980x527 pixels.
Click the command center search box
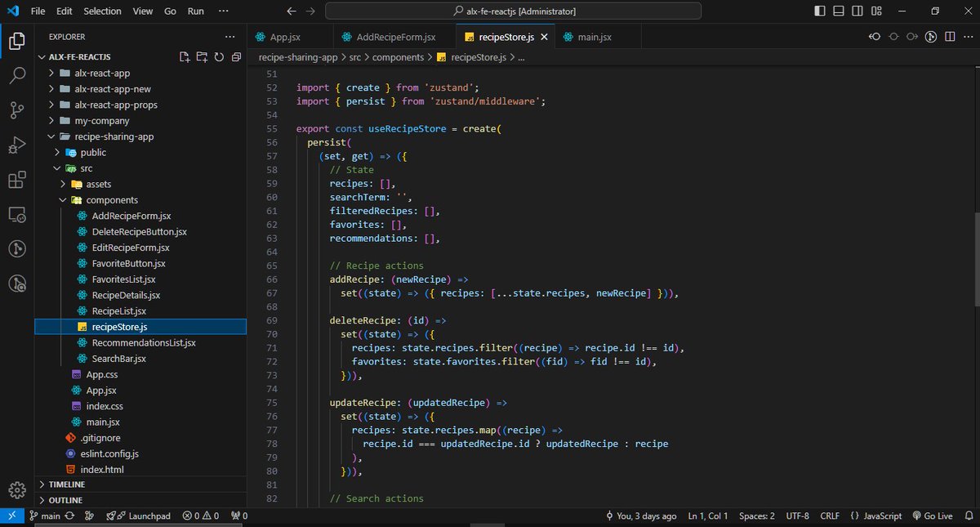(513, 11)
